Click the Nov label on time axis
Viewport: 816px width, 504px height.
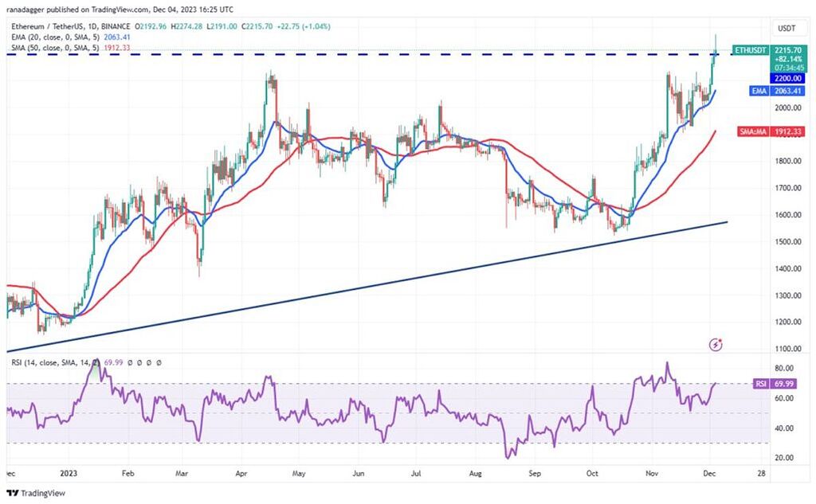[x=652, y=472]
